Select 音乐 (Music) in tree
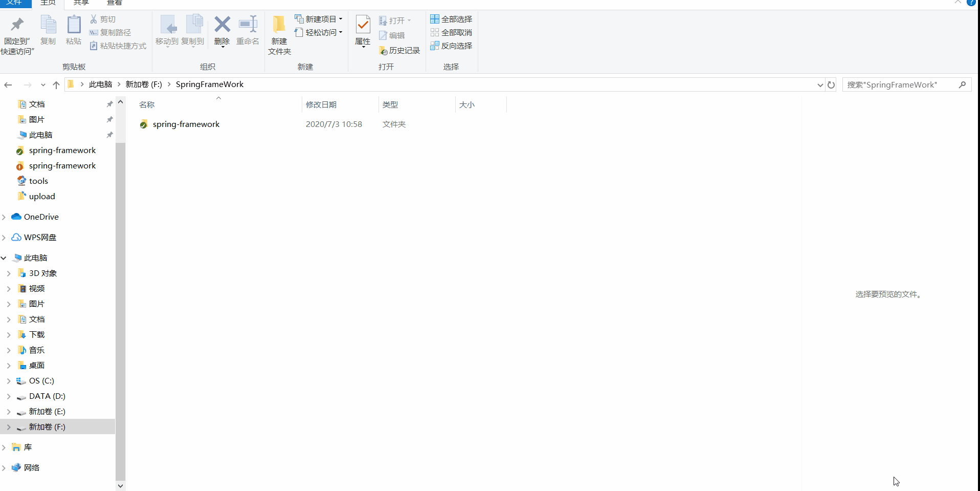This screenshot has width=980, height=491. [x=37, y=350]
